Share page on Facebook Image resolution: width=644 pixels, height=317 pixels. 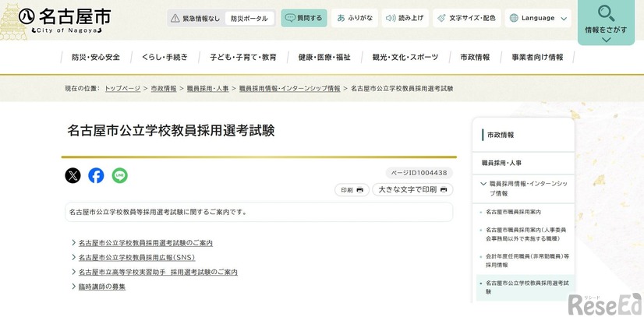tap(96, 175)
